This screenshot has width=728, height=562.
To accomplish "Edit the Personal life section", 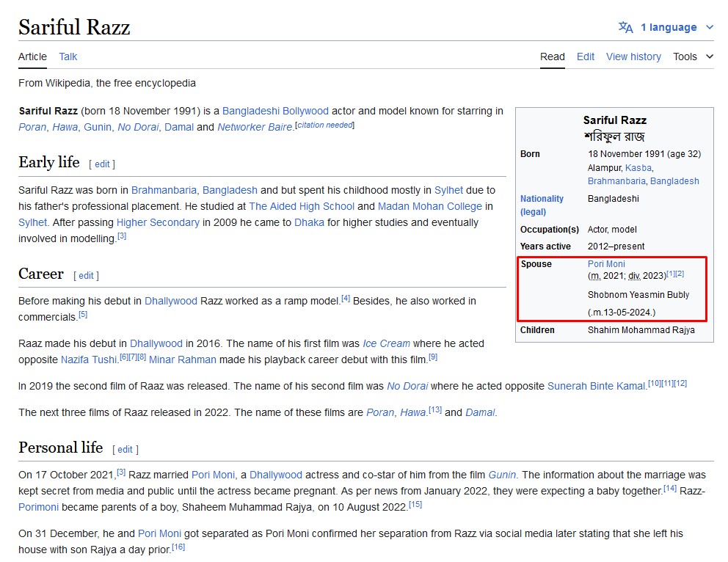I will [125, 450].
